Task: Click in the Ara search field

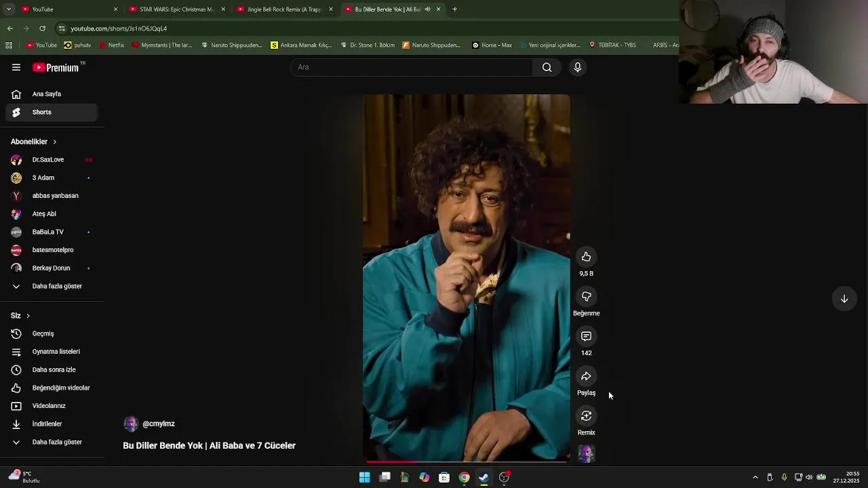Action: pos(412,67)
